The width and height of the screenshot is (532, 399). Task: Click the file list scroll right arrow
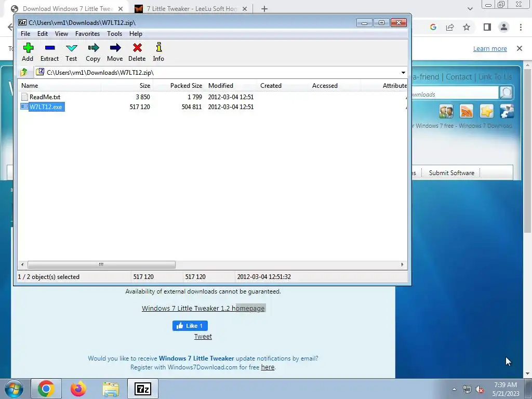pos(403,264)
